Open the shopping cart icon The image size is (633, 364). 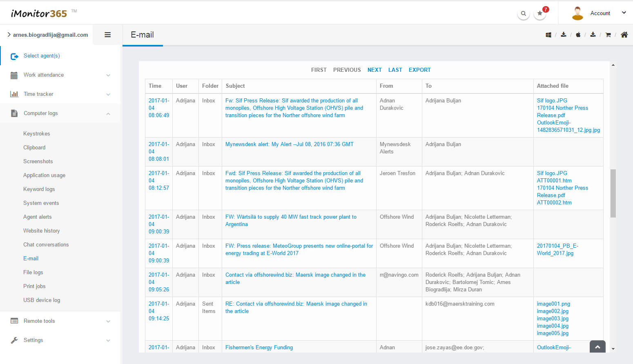pos(608,35)
